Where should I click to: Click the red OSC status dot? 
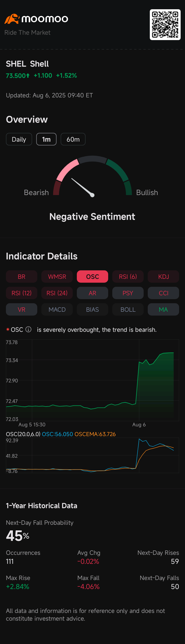point(8,329)
